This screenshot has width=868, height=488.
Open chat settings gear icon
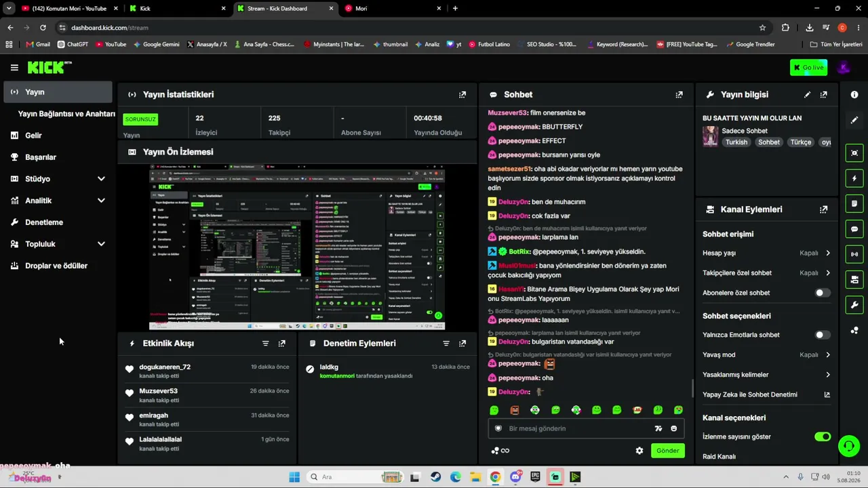(x=639, y=451)
